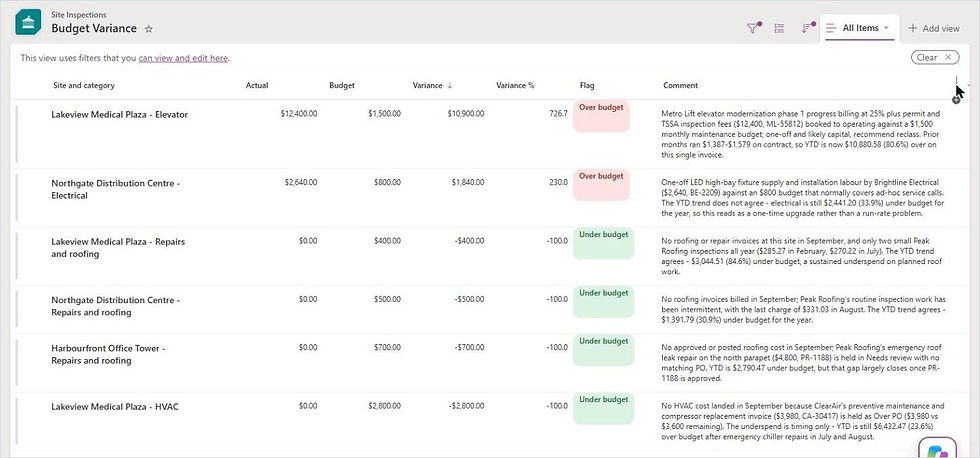Viewport: 980px width, 458px height.
Task: Click Under budget flag in HVAC row
Action: point(604,409)
